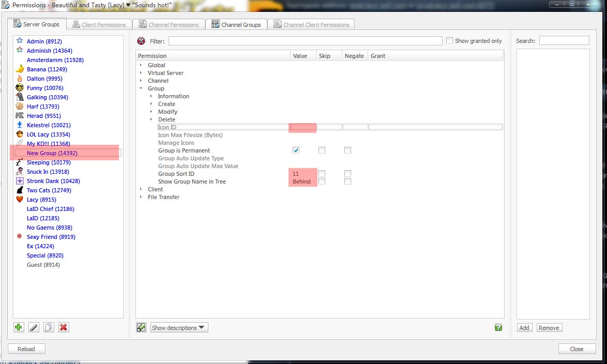Click the green help question mark icon

tap(498, 327)
